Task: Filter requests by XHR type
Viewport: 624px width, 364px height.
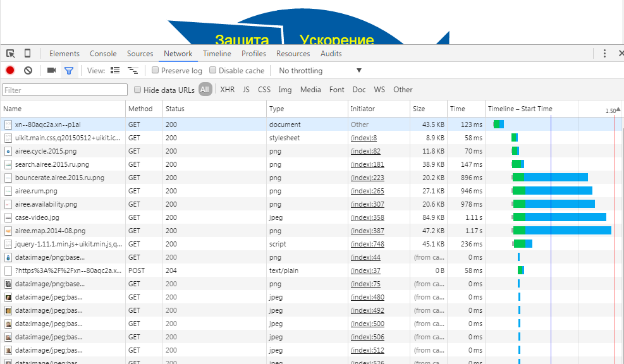Action: click(x=227, y=90)
